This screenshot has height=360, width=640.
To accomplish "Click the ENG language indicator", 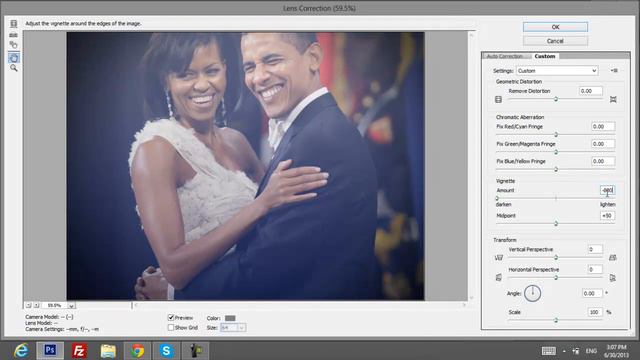I will [591, 351].
